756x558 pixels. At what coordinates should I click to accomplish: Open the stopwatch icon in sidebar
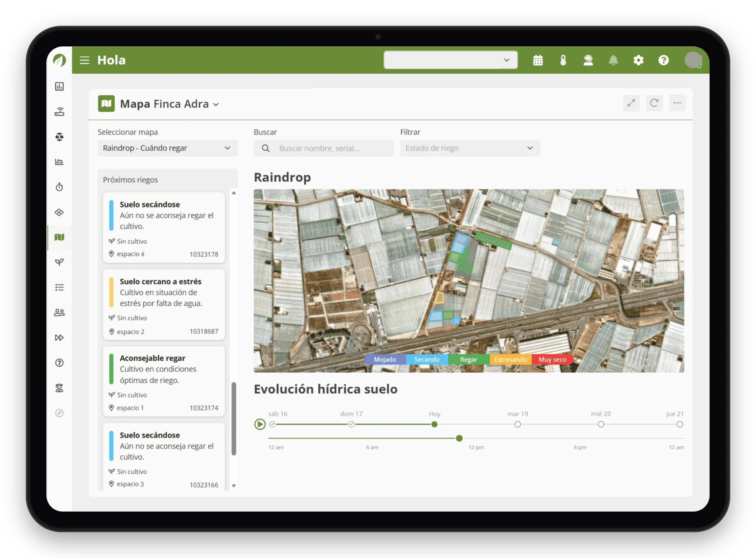59,187
